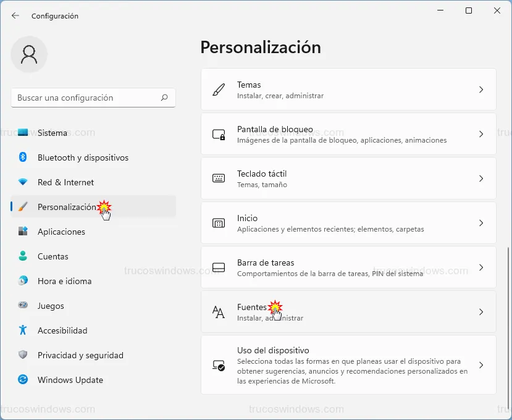The width and height of the screenshot is (512, 420).
Task: Focus the Buscar una configuración field
Action: point(86,98)
